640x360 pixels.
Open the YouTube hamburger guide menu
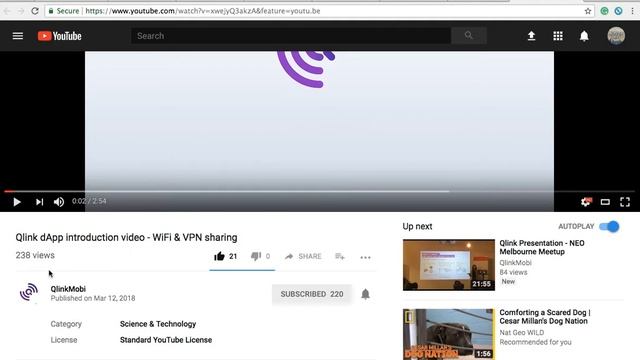coord(18,36)
